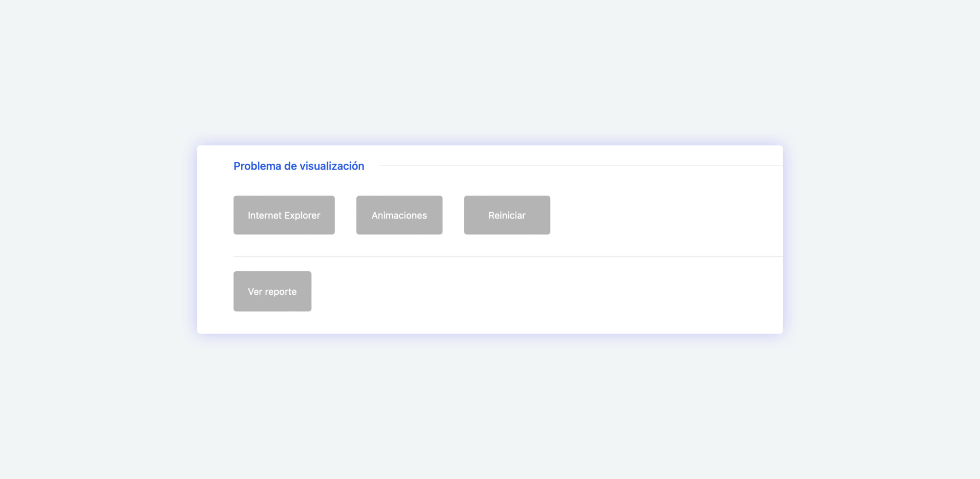The height and width of the screenshot is (479, 980).
Task: Open the Ver reporte button
Action: click(x=273, y=291)
